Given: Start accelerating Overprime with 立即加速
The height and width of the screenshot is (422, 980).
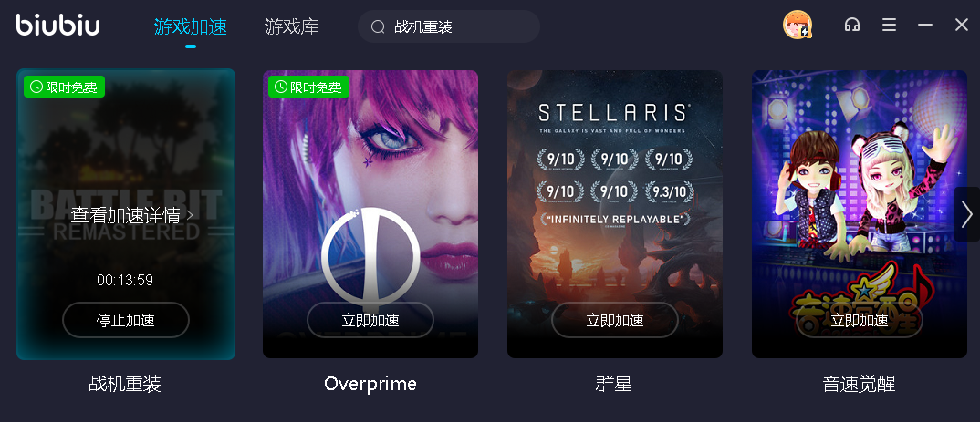Looking at the screenshot, I should [x=370, y=320].
